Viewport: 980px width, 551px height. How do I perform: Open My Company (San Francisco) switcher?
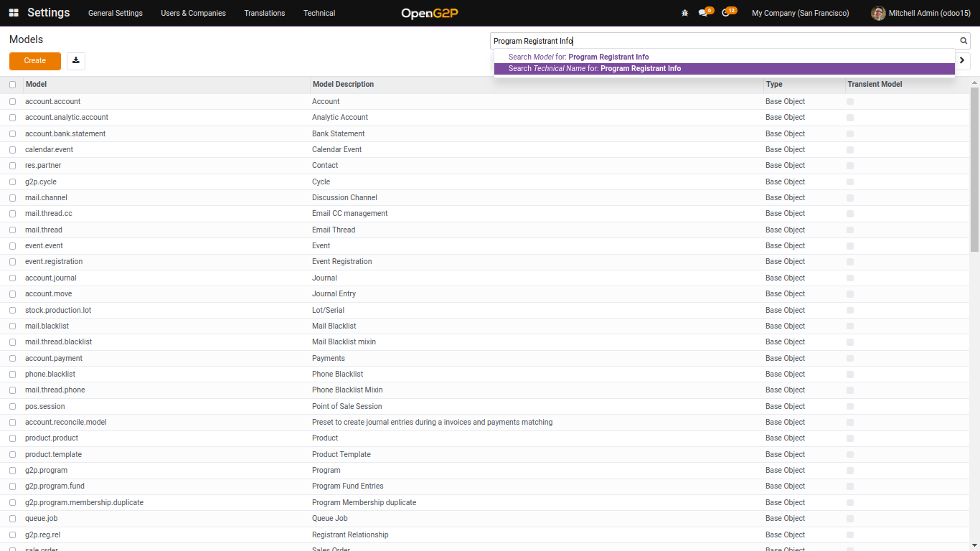tap(800, 13)
